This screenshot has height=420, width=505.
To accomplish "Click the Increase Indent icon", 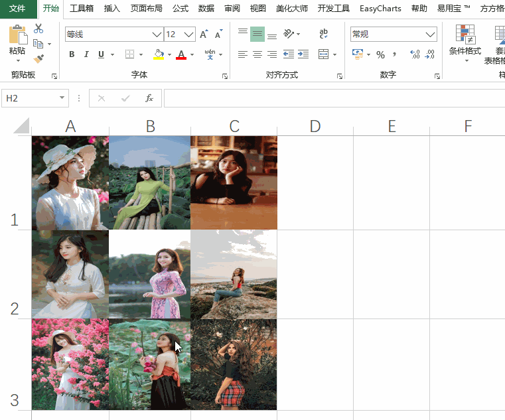I will [x=303, y=54].
